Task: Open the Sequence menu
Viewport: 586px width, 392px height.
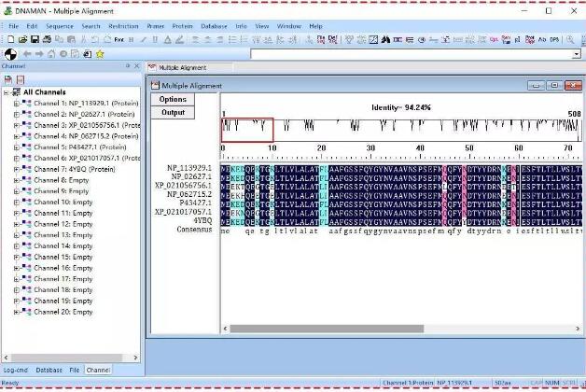Action: (60, 26)
